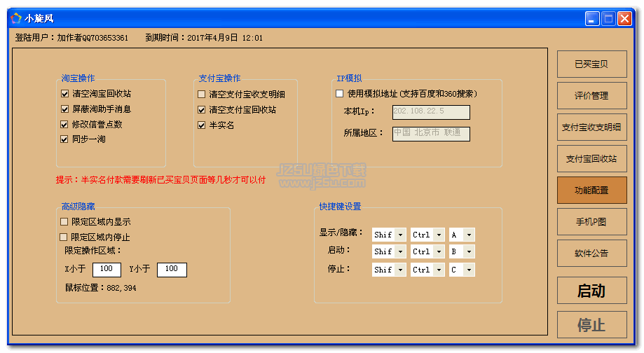Click the Y小于 value input field
The image size is (644, 353).
[172, 270]
